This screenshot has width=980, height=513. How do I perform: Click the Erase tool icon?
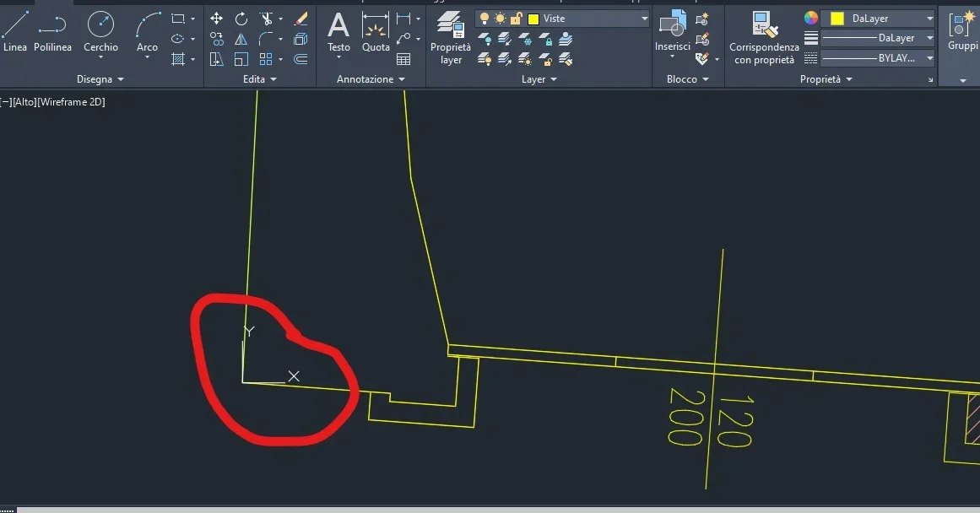[x=300, y=19]
